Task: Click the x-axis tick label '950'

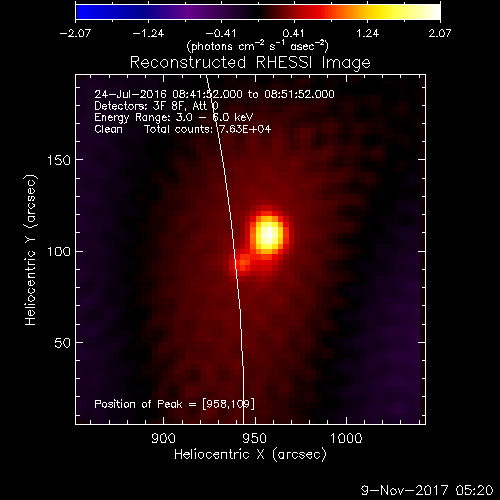Action: 255,438
